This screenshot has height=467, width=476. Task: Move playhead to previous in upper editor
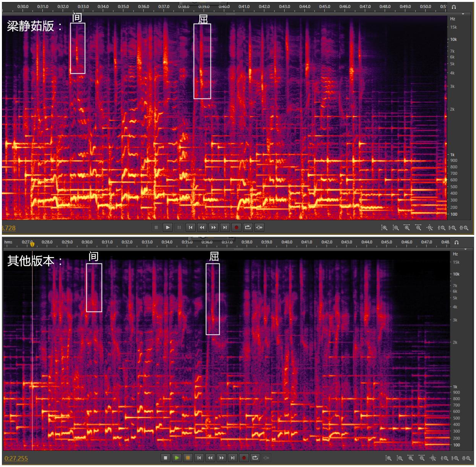[191, 228]
